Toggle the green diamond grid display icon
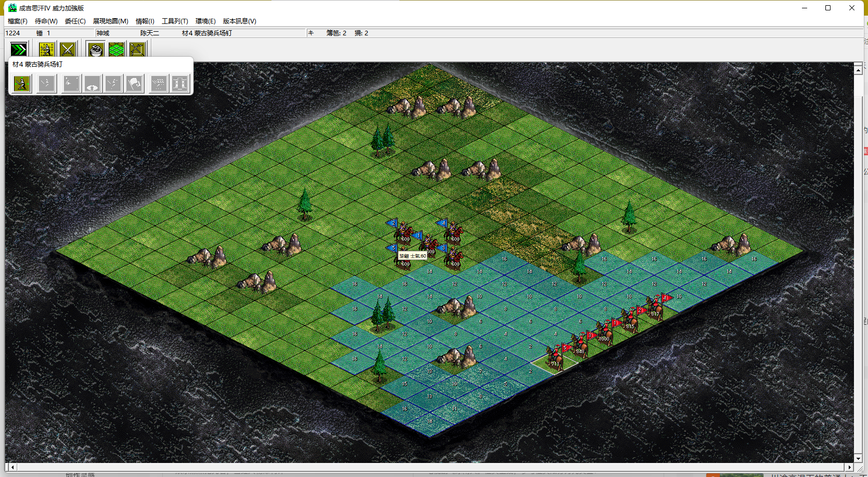This screenshot has width=868, height=477. (x=116, y=50)
